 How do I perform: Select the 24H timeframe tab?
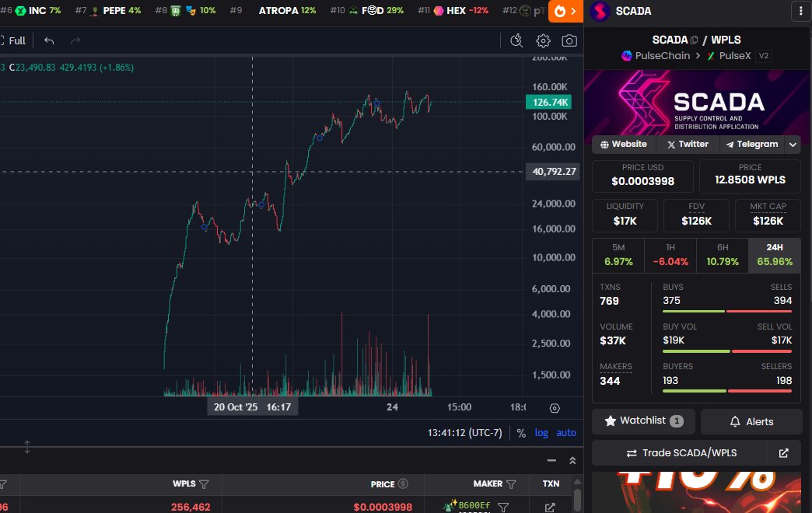pos(775,255)
